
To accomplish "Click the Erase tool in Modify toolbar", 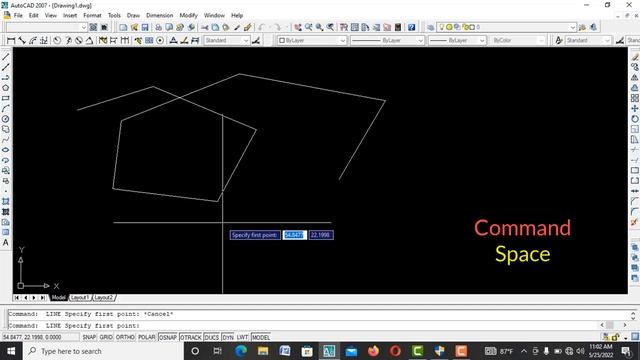I will point(635,57).
